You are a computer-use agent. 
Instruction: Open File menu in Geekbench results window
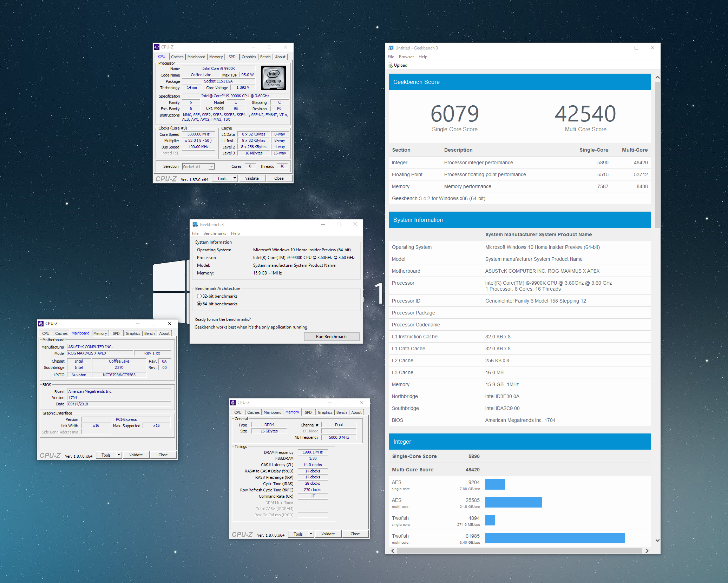pyautogui.click(x=391, y=57)
